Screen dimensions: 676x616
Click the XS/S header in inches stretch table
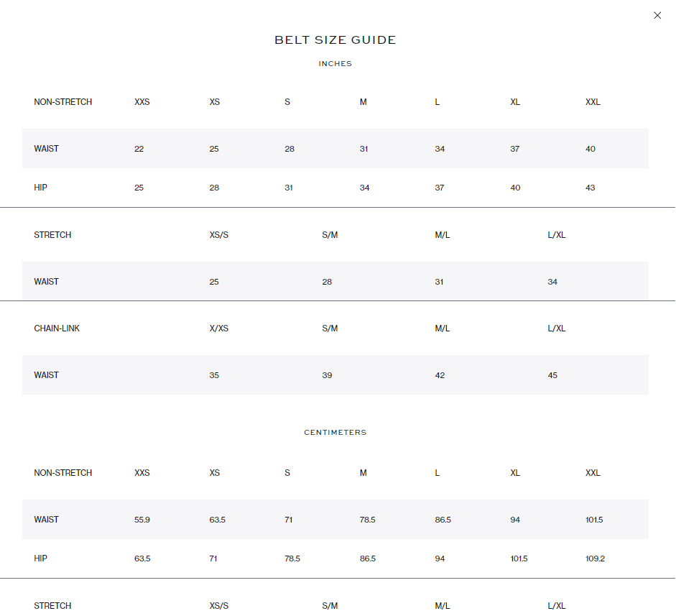coord(219,235)
